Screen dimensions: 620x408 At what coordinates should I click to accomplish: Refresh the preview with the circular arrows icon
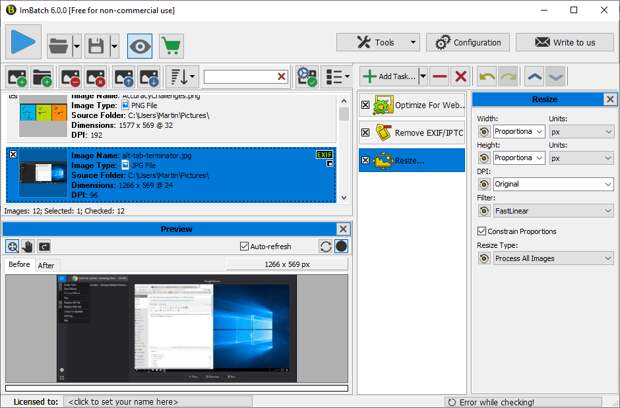[325, 246]
